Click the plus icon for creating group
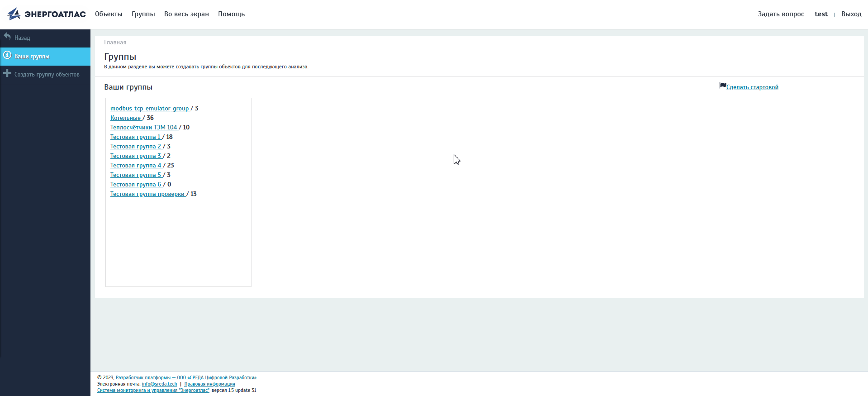The image size is (868, 396). coord(7,73)
